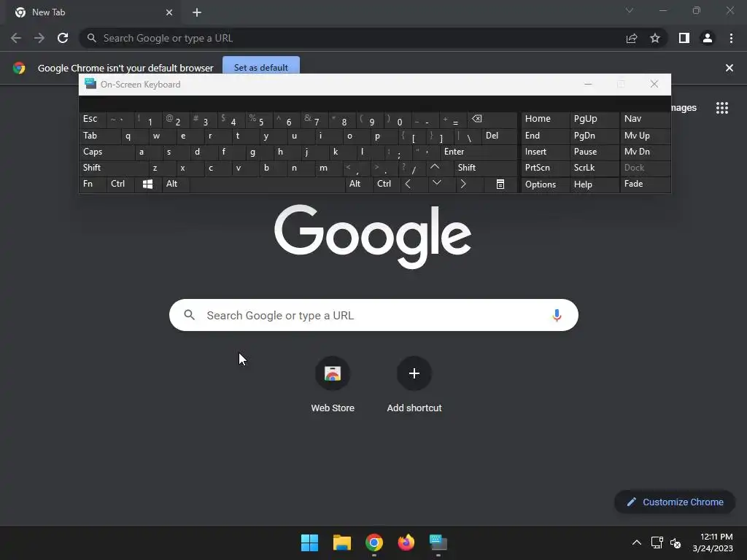
Task: Open Firefox from the taskbar
Action: 406,542
